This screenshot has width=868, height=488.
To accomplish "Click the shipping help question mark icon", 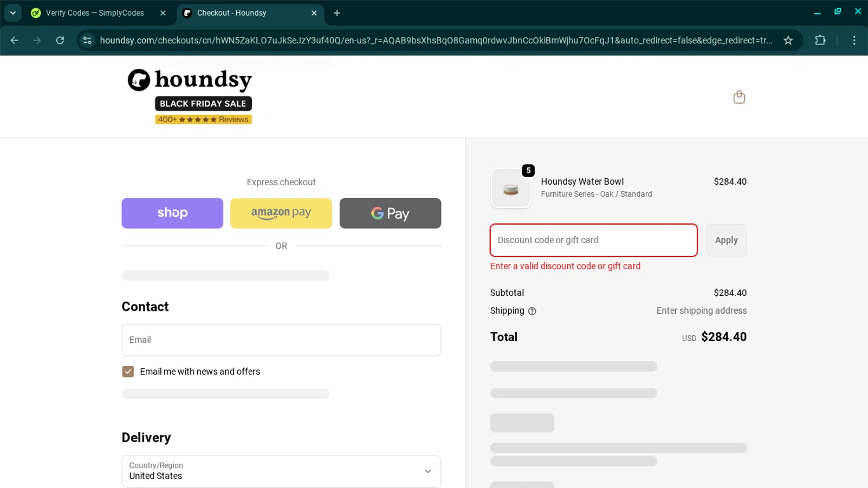I will [x=532, y=311].
